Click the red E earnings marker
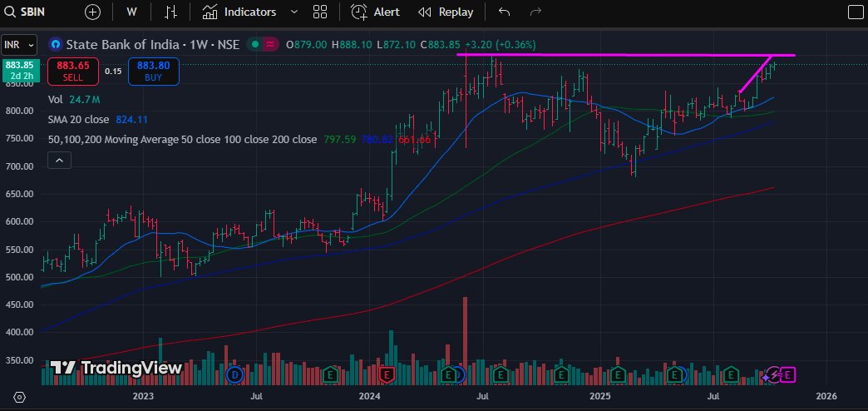Viewport: 868px width, 411px height. coord(387,375)
